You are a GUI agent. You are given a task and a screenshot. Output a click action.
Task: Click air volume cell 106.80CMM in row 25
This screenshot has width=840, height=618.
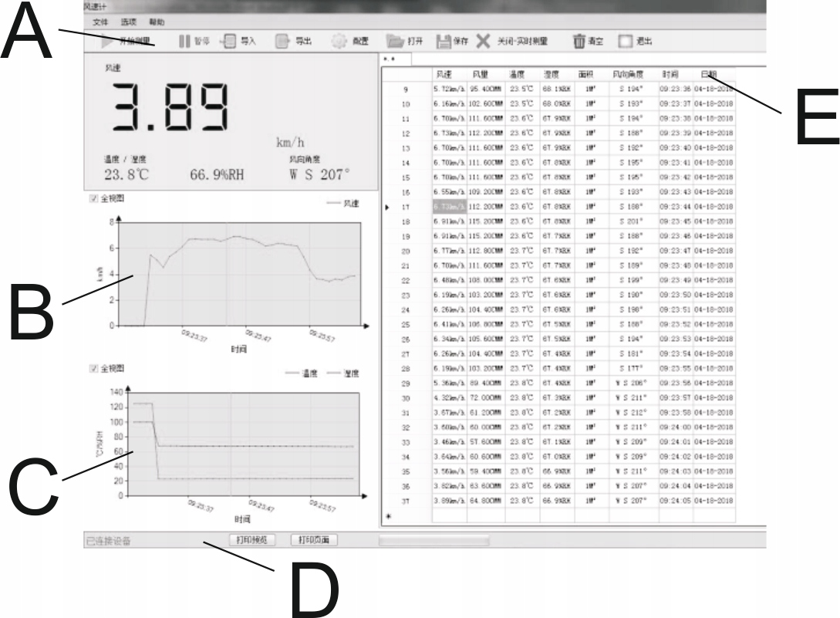click(x=486, y=324)
